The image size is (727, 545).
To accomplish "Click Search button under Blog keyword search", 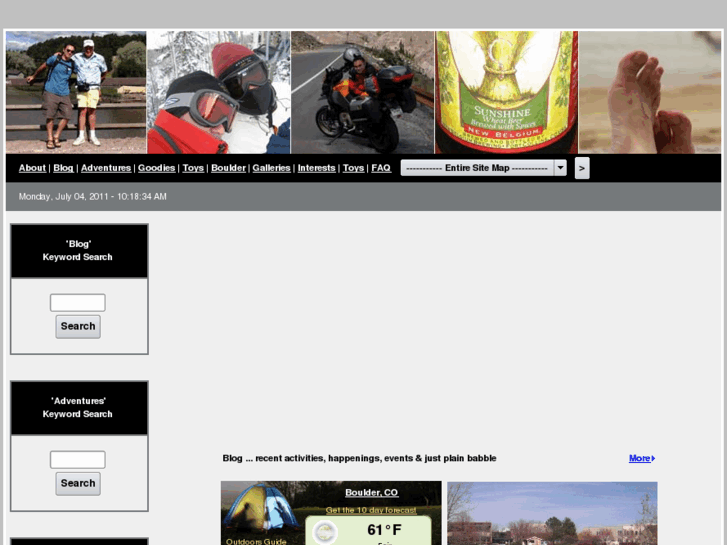I will (78, 327).
